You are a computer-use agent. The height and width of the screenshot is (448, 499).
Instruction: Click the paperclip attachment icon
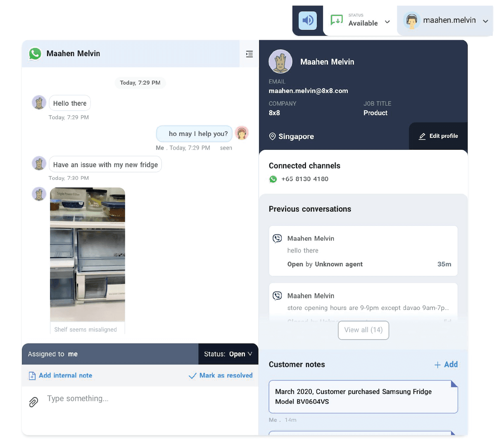tap(33, 402)
